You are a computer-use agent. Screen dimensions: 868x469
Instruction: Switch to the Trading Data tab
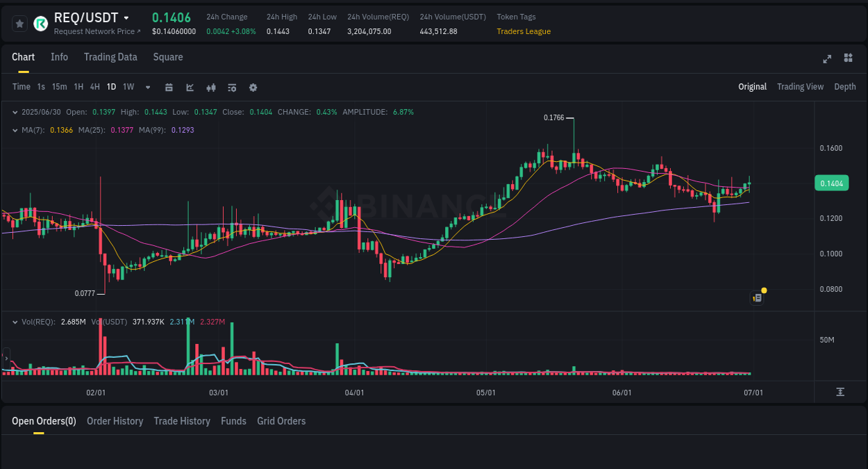coord(110,57)
